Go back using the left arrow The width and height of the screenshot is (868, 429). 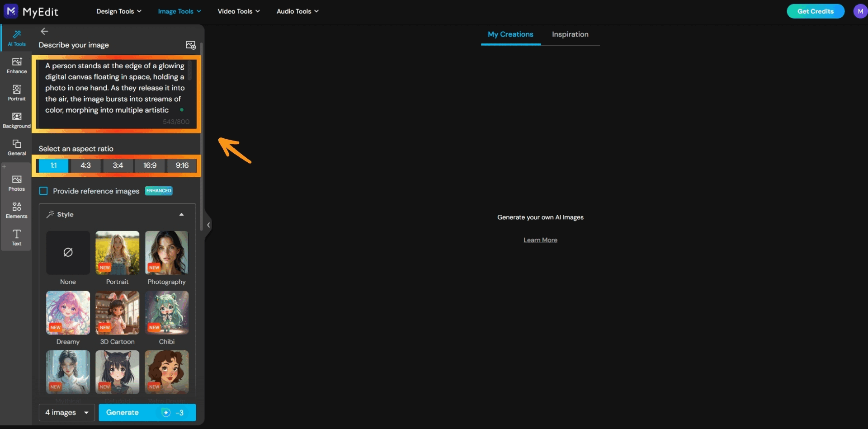(x=44, y=31)
